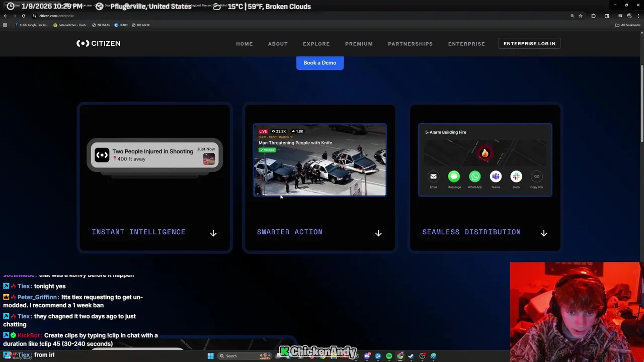Open the LT400 bookmark
The image size is (644, 362).
click(121, 25)
